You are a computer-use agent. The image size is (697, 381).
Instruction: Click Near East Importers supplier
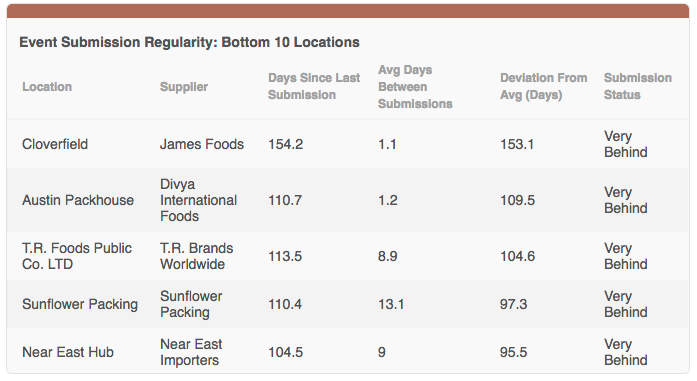pyautogui.click(x=191, y=352)
